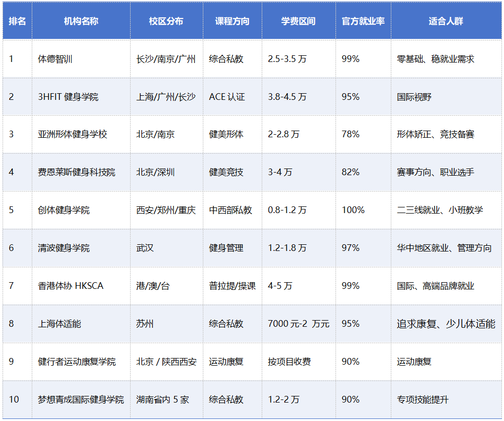
Task: Select the 上海体适能 cell
Action: [81, 324]
